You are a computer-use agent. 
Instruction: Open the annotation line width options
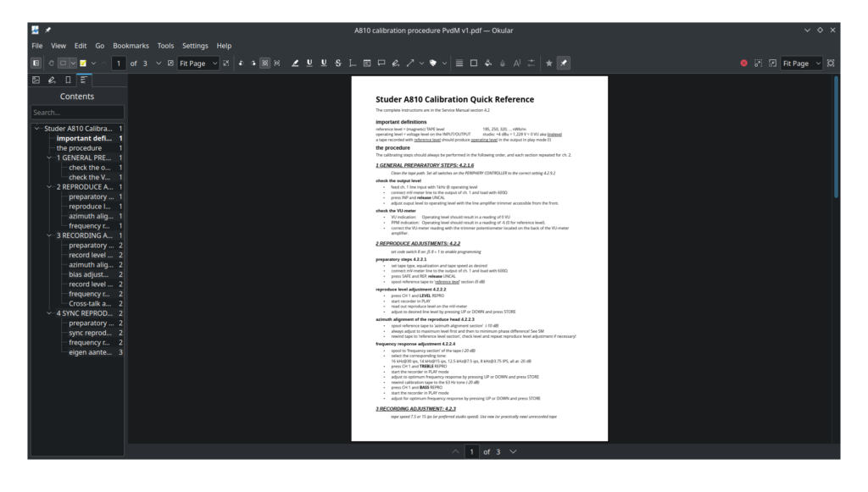click(459, 64)
